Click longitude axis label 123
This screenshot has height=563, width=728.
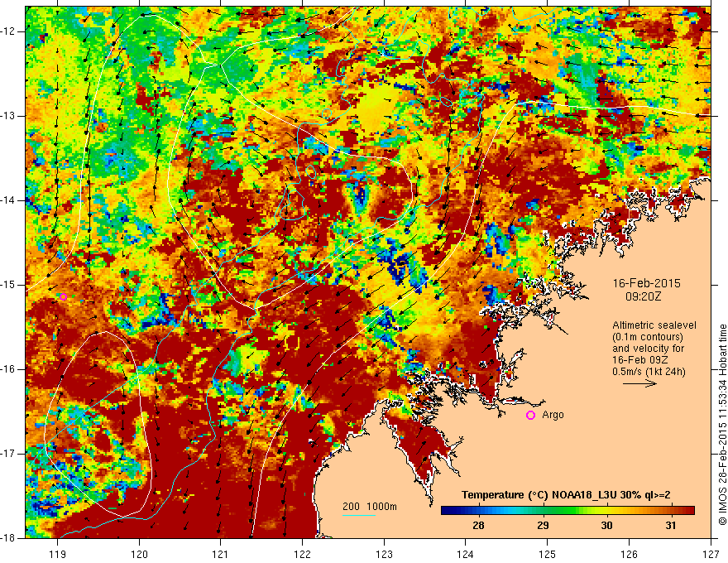pos(384,554)
